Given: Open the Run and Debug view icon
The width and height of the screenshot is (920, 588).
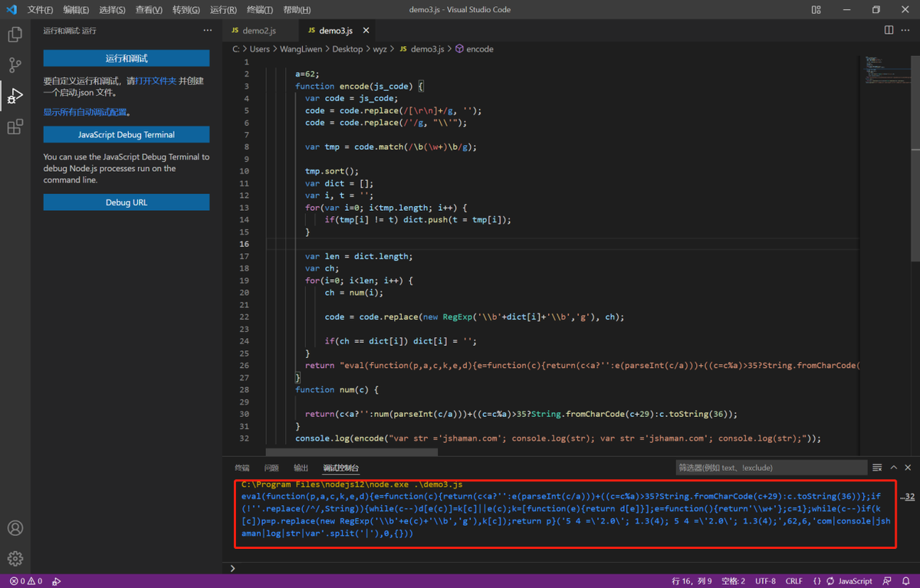Looking at the screenshot, I should [15, 96].
